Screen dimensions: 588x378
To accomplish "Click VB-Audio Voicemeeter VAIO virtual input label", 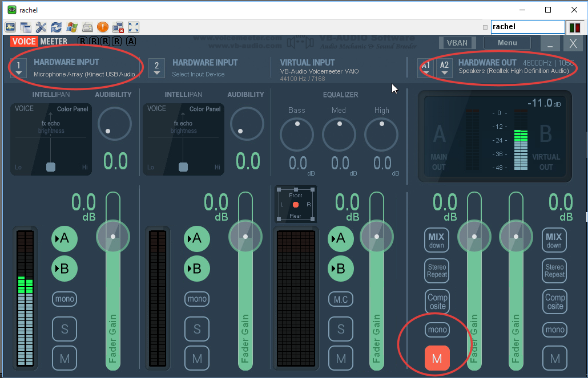I will point(319,71).
